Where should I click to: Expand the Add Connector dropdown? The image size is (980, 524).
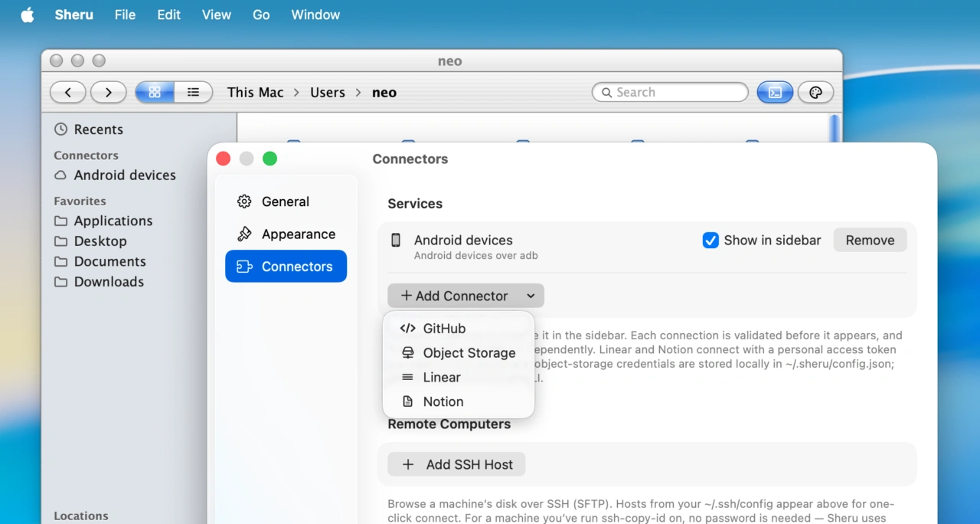(x=465, y=296)
